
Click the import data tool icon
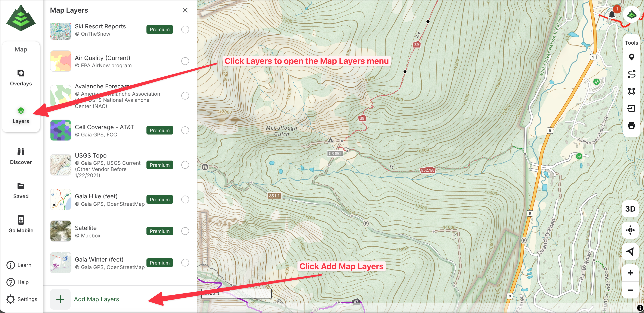point(631,108)
